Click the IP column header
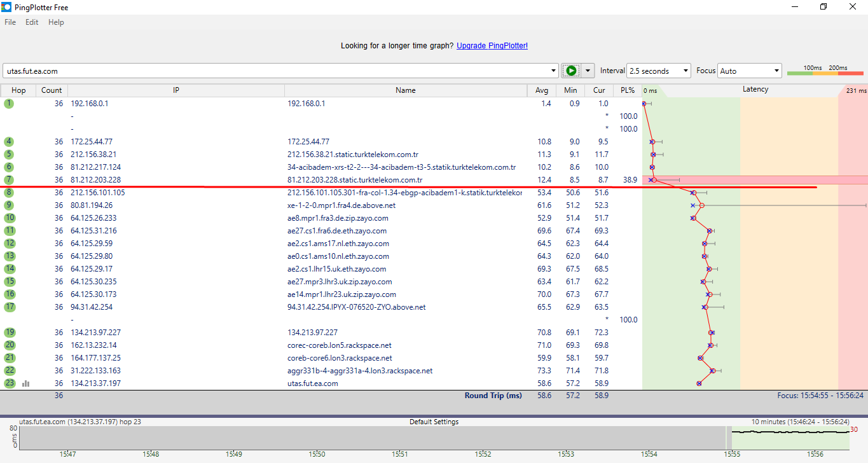 tap(176, 90)
